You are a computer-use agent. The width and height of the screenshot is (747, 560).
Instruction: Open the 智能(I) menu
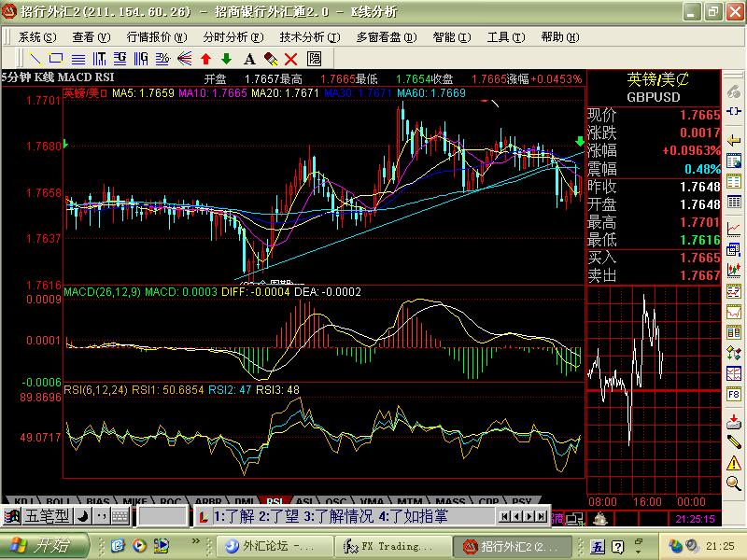tap(452, 37)
